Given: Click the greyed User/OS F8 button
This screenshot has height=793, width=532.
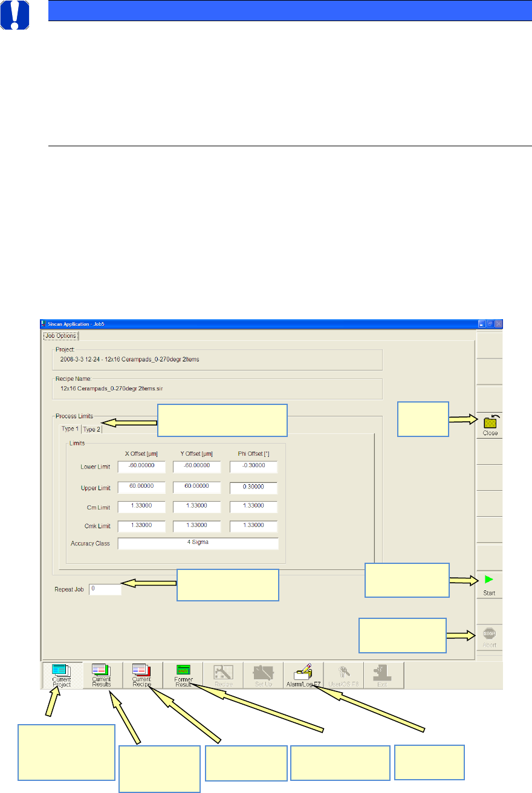Looking at the screenshot, I should click(344, 675).
